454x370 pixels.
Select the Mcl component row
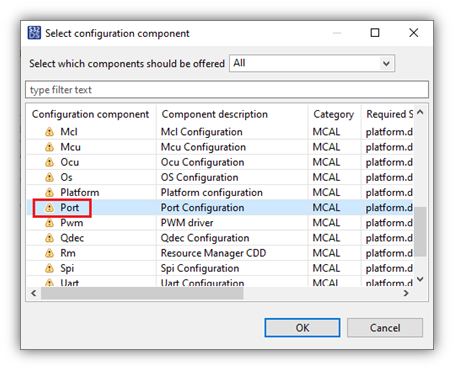[220, 132]
